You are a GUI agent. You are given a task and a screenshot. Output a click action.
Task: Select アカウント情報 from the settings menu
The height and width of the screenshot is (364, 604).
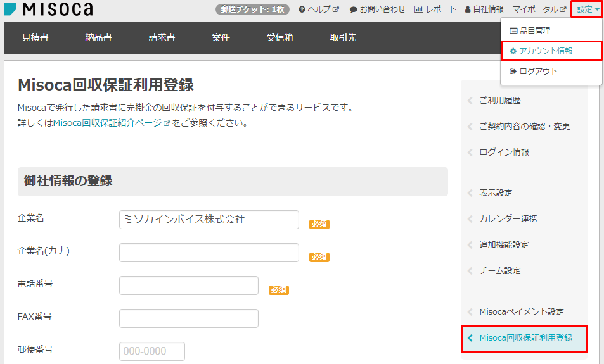[551, 51]
